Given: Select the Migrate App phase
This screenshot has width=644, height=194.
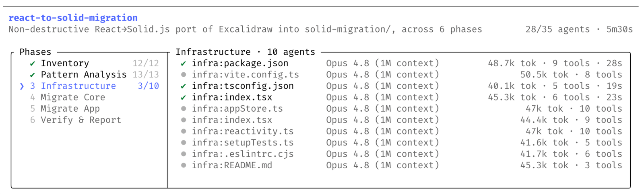Looking at the screenshot, I should click(65, 108).
